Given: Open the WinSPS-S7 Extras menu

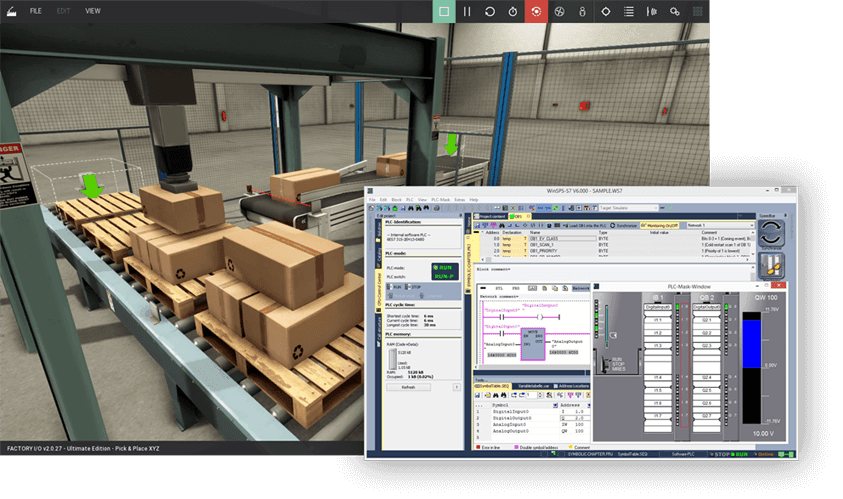Looking at the screenshot, I should tap(460, 199).
